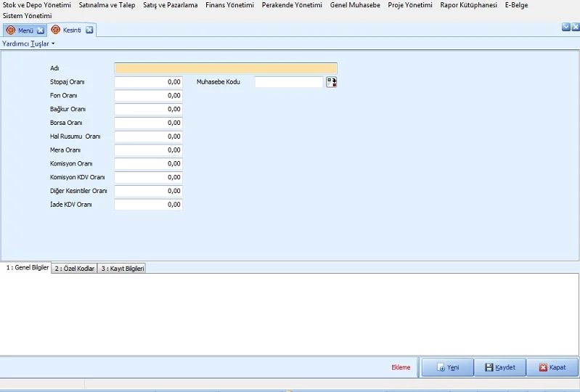Switch to the Menü tab

coord(20,30)
